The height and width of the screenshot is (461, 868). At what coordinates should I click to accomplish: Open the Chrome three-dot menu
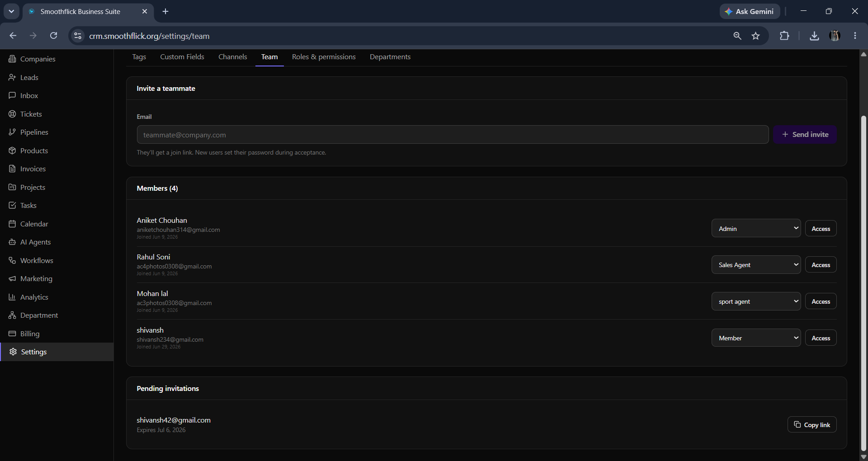855,36
